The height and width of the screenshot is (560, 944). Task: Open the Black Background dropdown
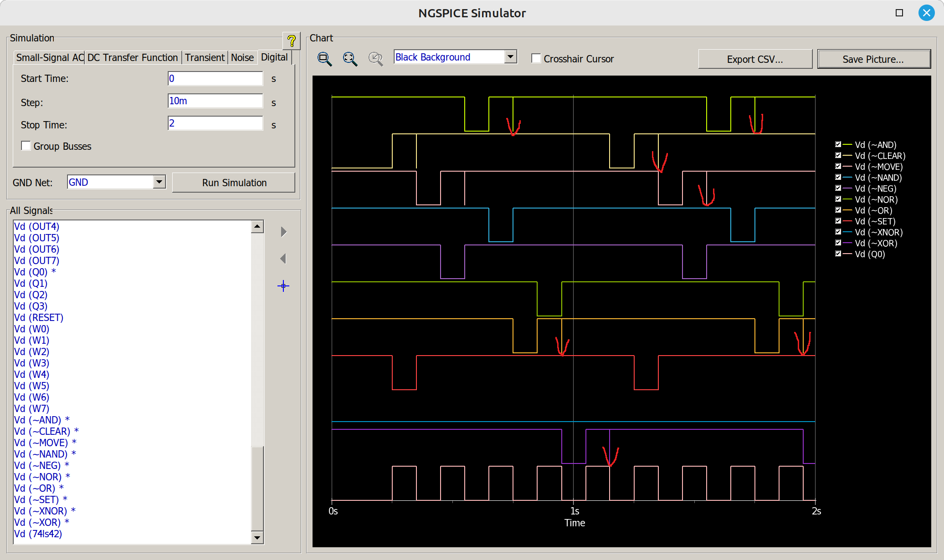[x=511, y=57]
